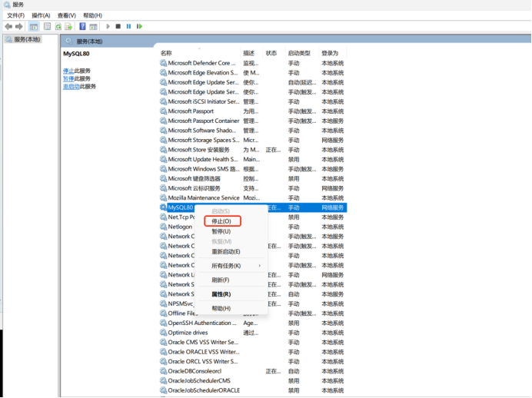532x398 pixels.
Task: Select the Microsoft Storage Spaces service row
Action: click(253, 140)
